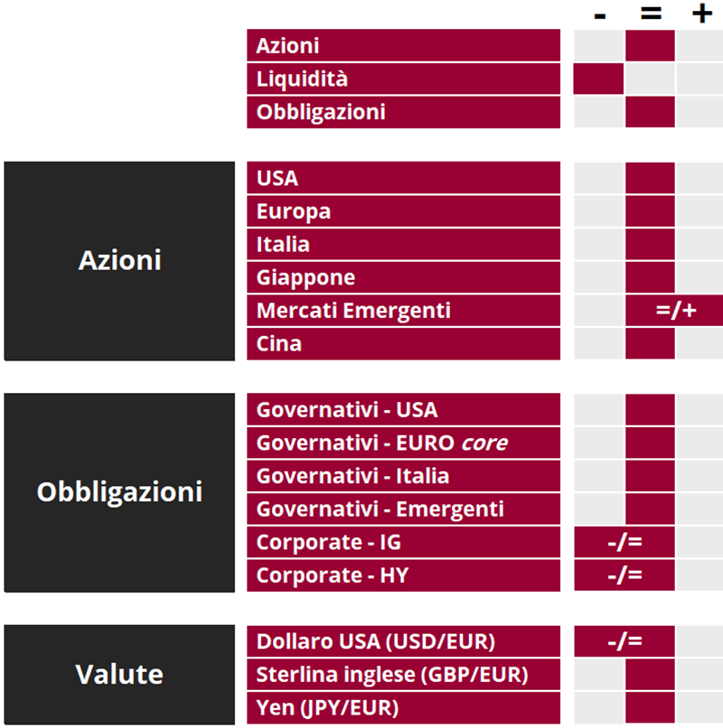Select the -/= cell for Corporate - HY
The height and width of the screenshot is (728, 723).
624,575
